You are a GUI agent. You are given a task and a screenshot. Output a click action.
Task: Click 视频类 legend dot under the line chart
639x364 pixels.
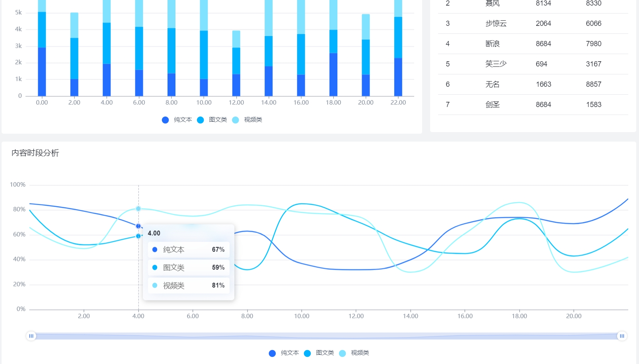342,353
